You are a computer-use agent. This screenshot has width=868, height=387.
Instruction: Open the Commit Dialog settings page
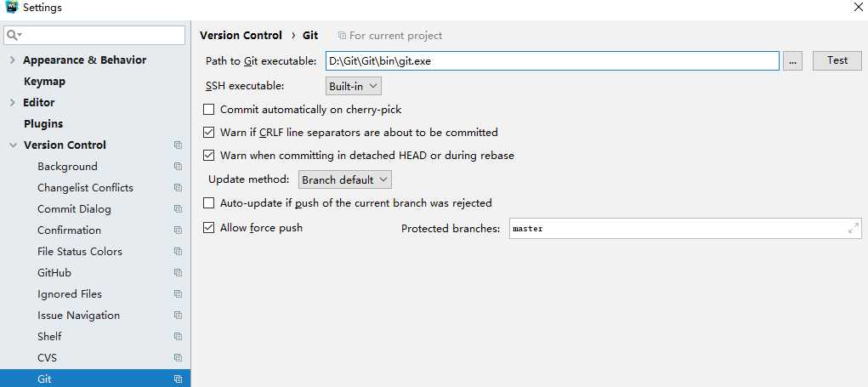(x=74, y=209)
